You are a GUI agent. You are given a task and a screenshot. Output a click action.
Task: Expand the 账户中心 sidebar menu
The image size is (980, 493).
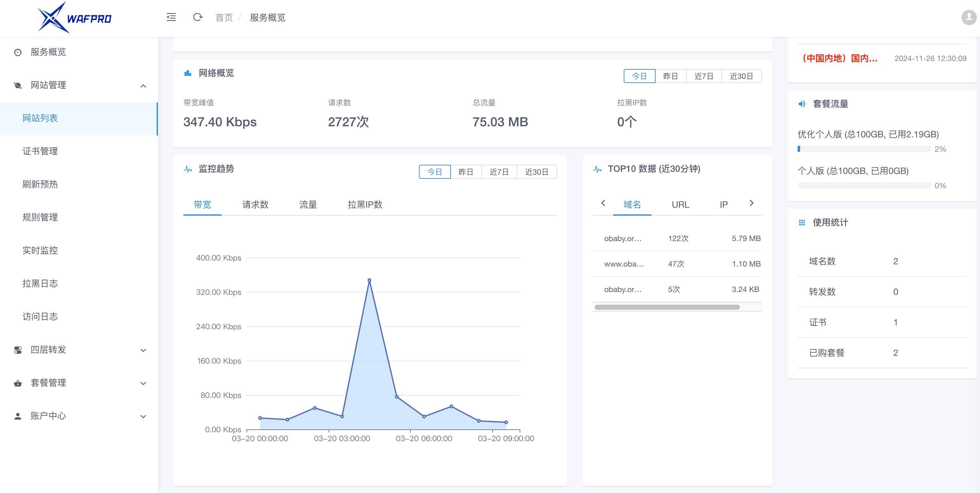pyautogui.click(x=143, y=416)
